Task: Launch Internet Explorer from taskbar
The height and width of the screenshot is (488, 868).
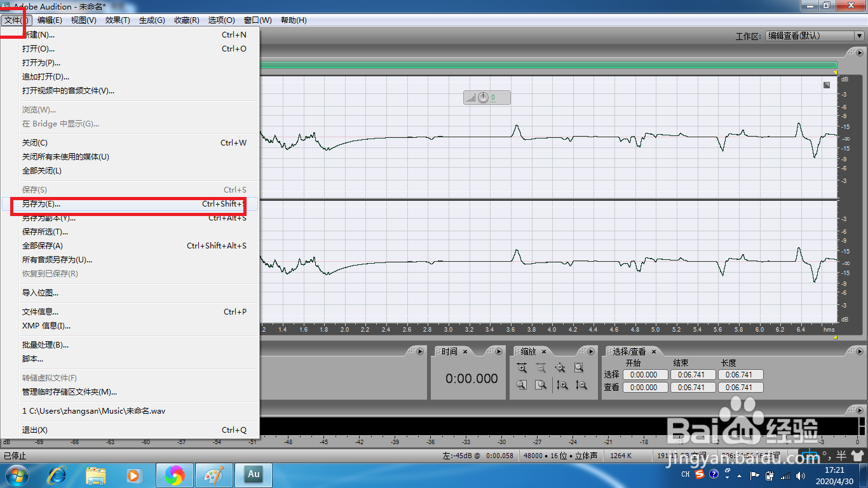Action: coord(57,475)
